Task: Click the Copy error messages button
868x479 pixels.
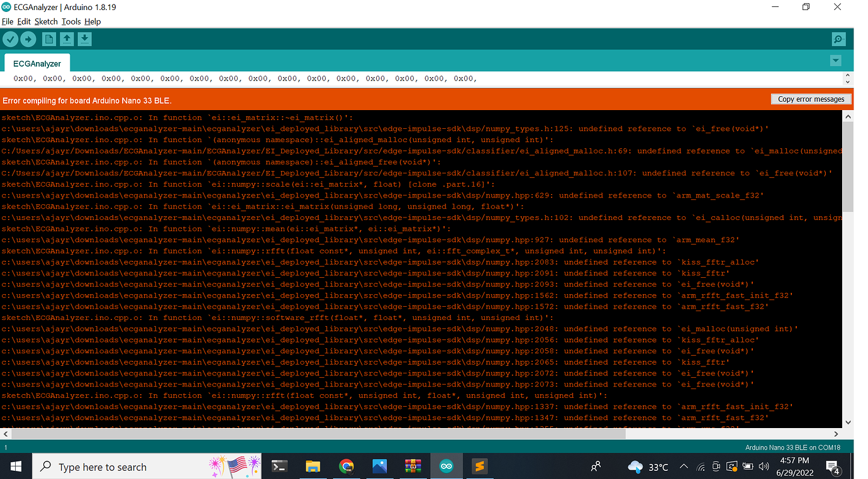Action: 811,99
